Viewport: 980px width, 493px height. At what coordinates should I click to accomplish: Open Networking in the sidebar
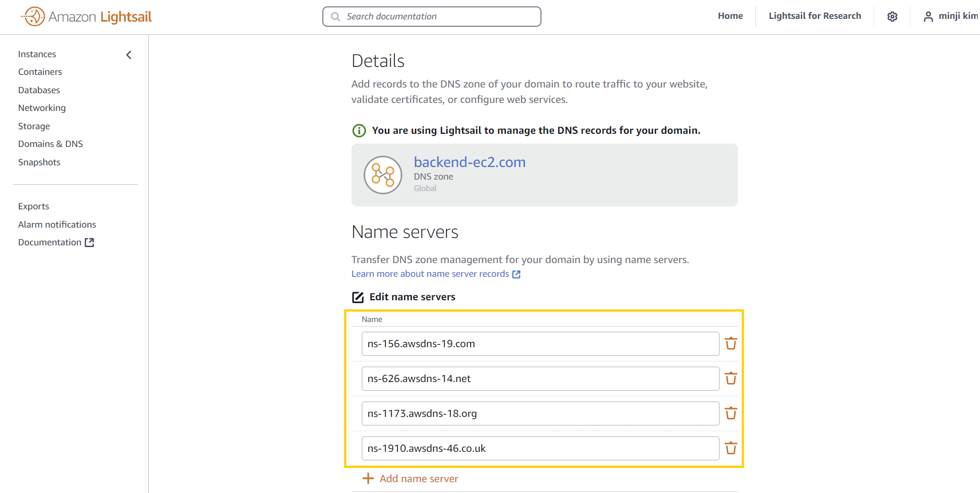pyautogui.click(x=42, y=108)
